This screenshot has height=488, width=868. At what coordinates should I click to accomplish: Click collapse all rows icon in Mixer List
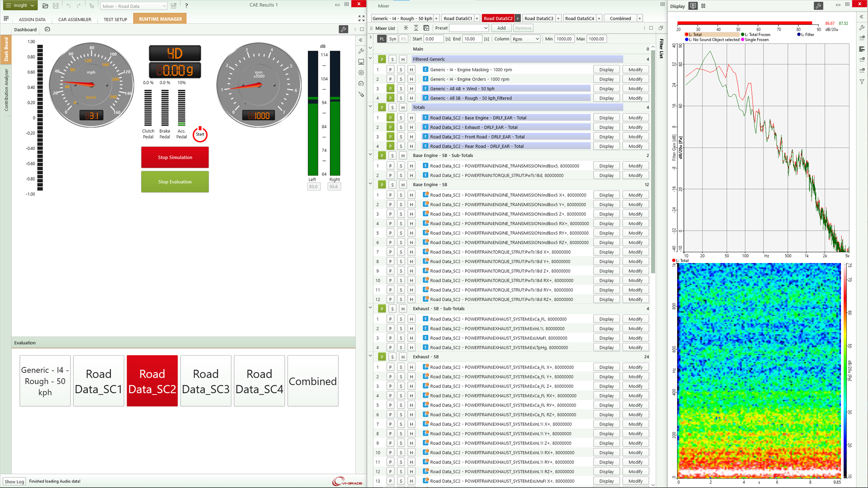[x=406, y=28]
